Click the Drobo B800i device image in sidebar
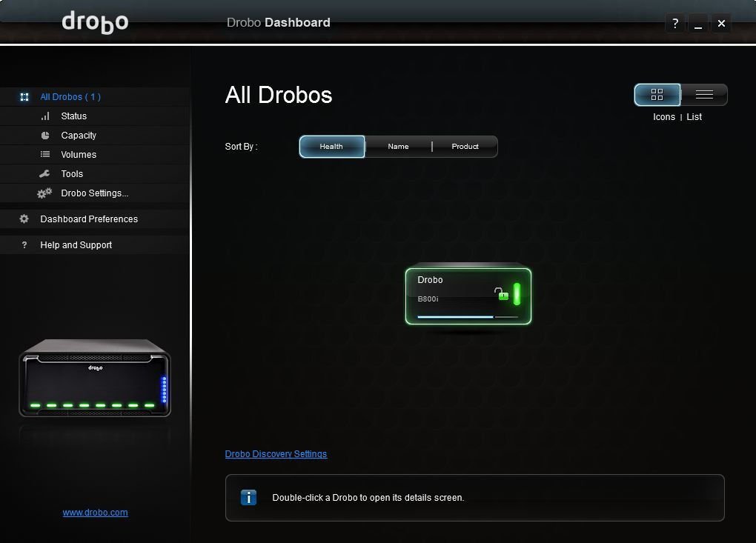756x543 pixels. pos(95,378)
